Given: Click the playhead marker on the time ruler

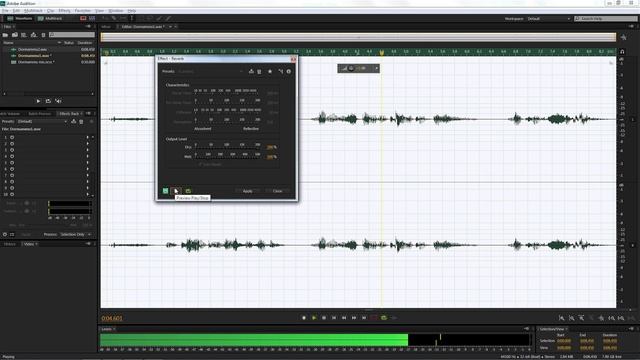Looking at the screenshot, I should [382, 53].
